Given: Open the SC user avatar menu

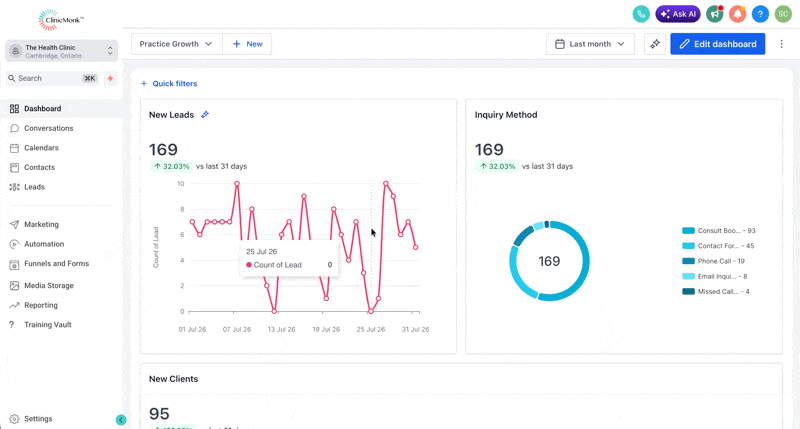Looking at the screenshot, I should [x=783, y=14].
